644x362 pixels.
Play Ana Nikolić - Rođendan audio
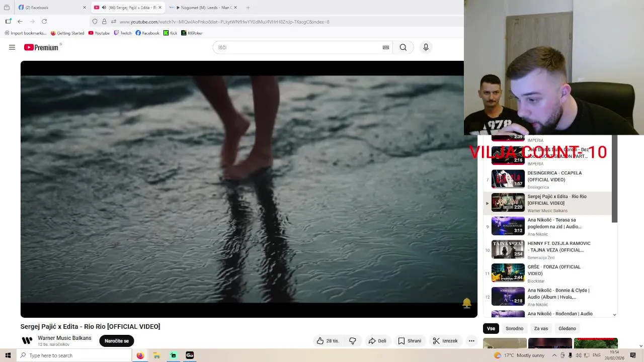click(547, 314)
